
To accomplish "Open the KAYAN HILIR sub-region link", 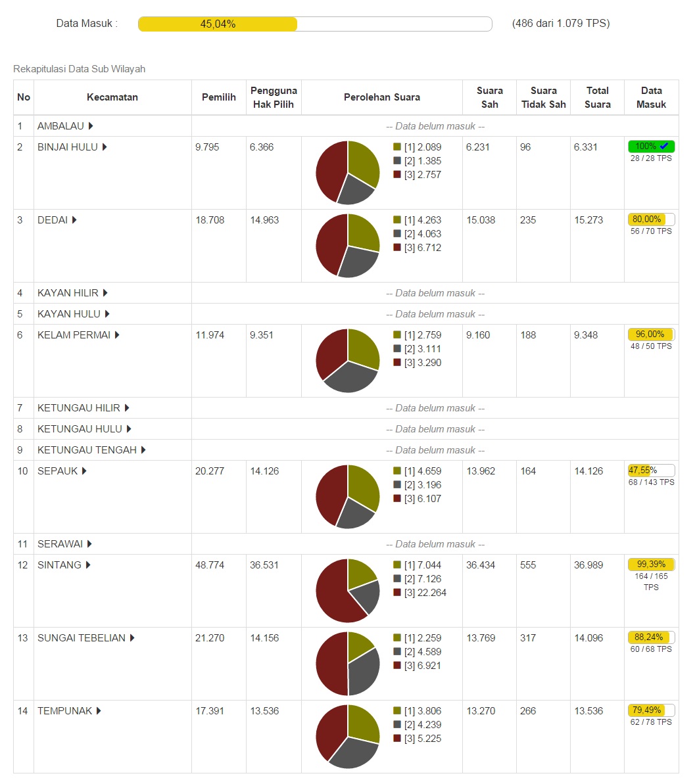I will pos(68,293).
